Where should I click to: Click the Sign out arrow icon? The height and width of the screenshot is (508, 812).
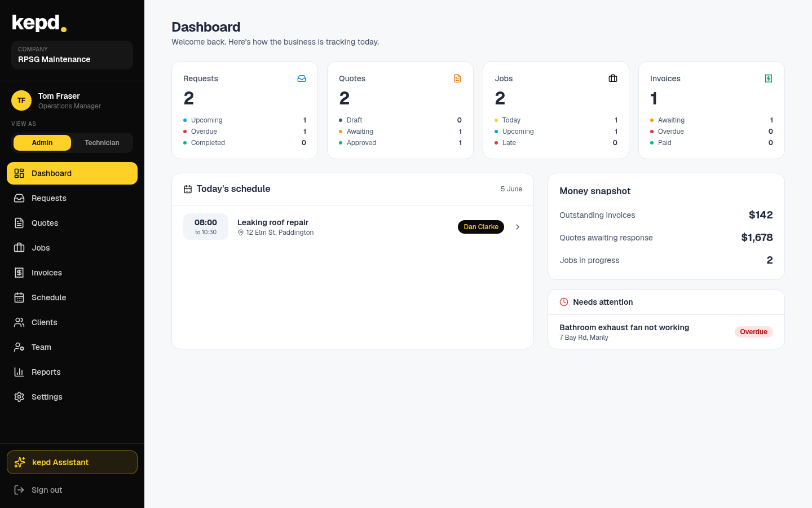[19, 490]
